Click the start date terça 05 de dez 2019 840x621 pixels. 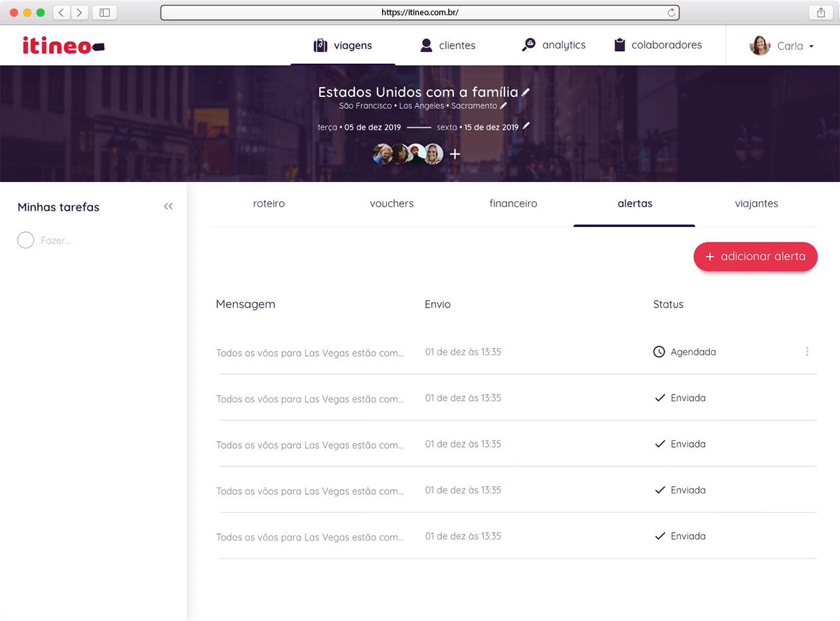click(360, 127)
